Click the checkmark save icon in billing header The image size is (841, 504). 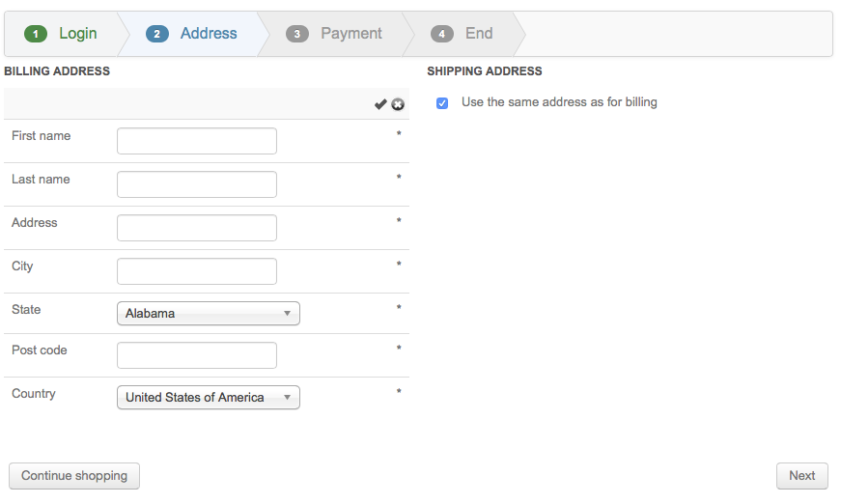[x=380, y=104]
